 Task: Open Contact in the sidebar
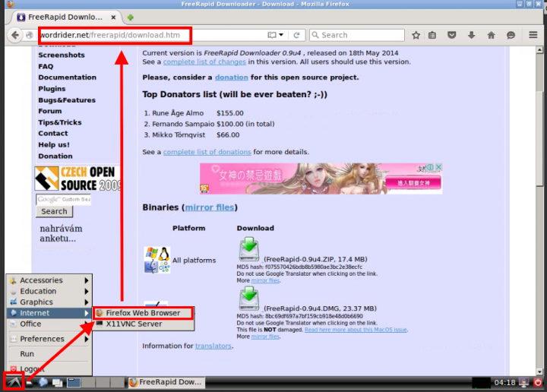pos(53,133)
